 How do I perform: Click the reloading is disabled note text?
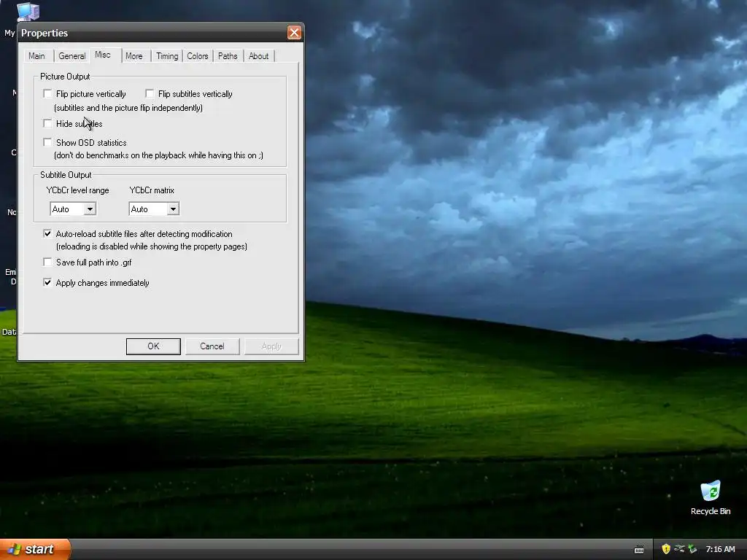pyautogui.click(x=152, y=246)
